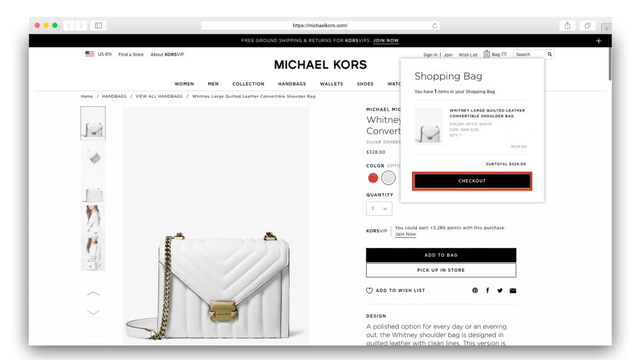Click the browser share icon
This screenshot has width=644, height=360.
point(567,25)
